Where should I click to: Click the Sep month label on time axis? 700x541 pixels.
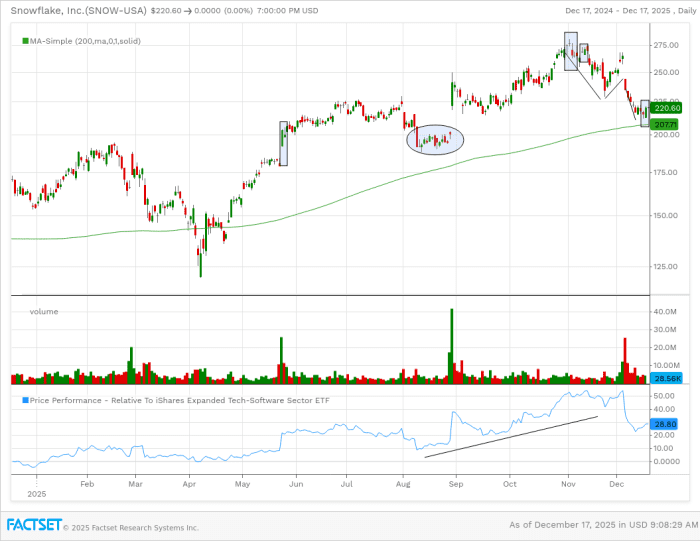[x=456, y=484]
